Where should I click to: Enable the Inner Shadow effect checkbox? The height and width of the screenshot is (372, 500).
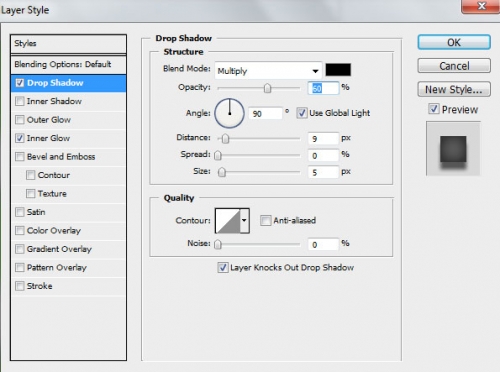coord(20,101)
